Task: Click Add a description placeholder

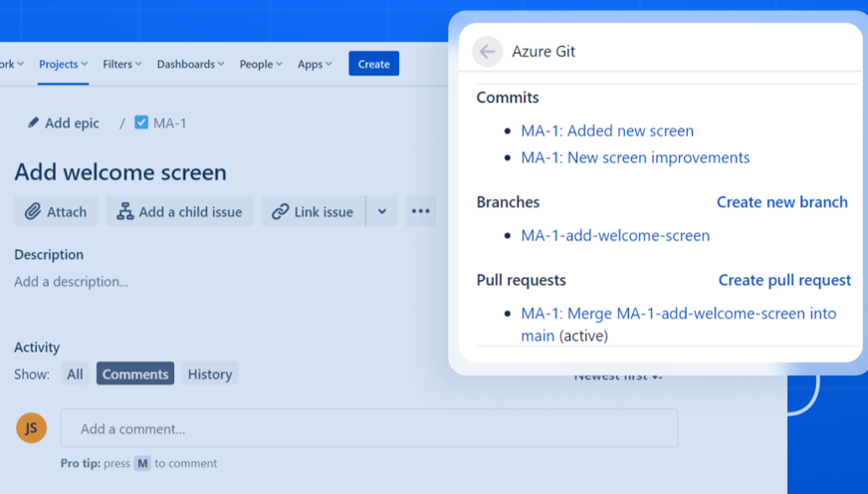Action: [x=71, y=282]
